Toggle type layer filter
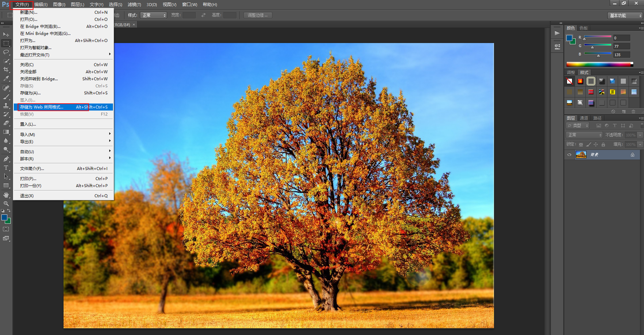Image resolution: width=644 pixels, height=335 pixels. (615, 126)
